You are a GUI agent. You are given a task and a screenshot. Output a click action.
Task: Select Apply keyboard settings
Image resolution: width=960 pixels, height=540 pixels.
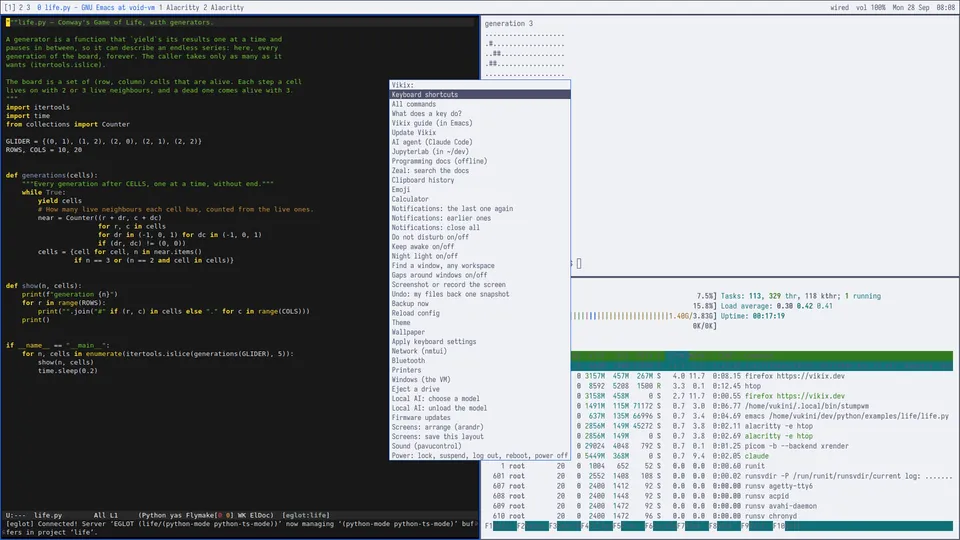pos(480,342)
